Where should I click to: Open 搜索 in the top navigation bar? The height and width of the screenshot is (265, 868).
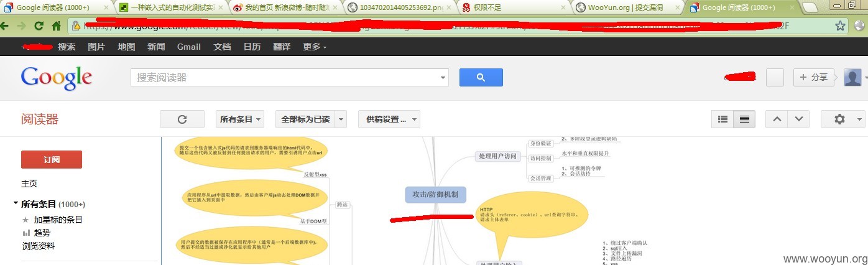tap(67, 47)
